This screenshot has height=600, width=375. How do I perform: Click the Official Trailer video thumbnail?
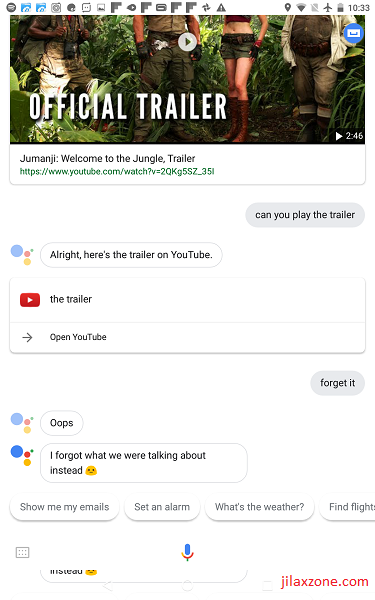click(188, 79)
